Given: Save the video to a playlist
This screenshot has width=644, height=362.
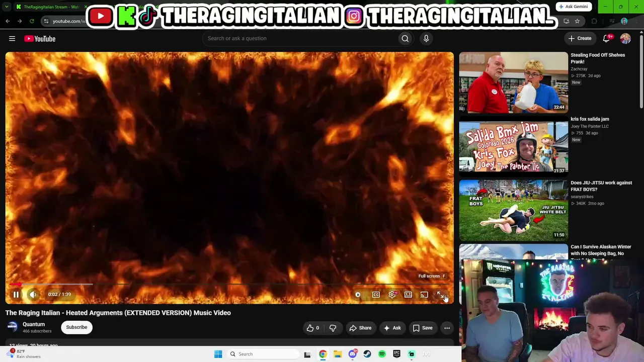Looking at the screenshot, I should coord(423,328).
